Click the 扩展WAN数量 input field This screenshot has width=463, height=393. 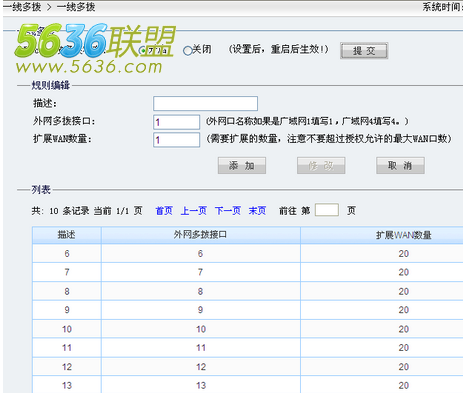176,140
